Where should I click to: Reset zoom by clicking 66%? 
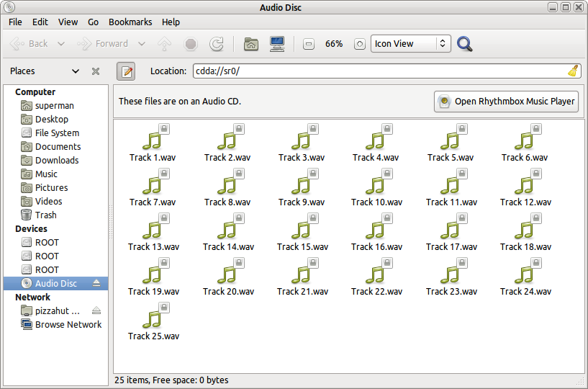334,44
